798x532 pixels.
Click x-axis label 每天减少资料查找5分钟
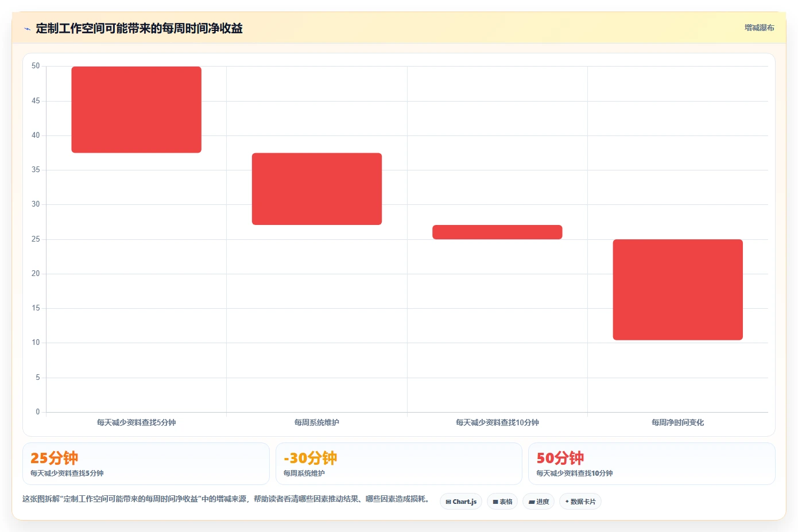pyautogui.click(x=136, y=422)
